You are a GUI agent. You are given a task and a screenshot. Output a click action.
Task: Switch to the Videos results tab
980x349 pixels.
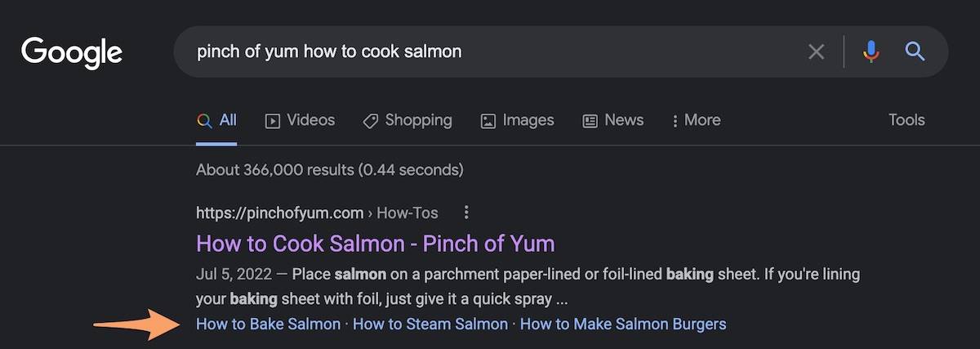point(301,120)
